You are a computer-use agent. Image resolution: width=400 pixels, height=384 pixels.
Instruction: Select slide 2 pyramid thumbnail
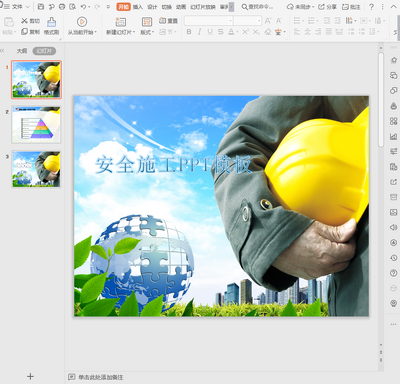(36, 124)
